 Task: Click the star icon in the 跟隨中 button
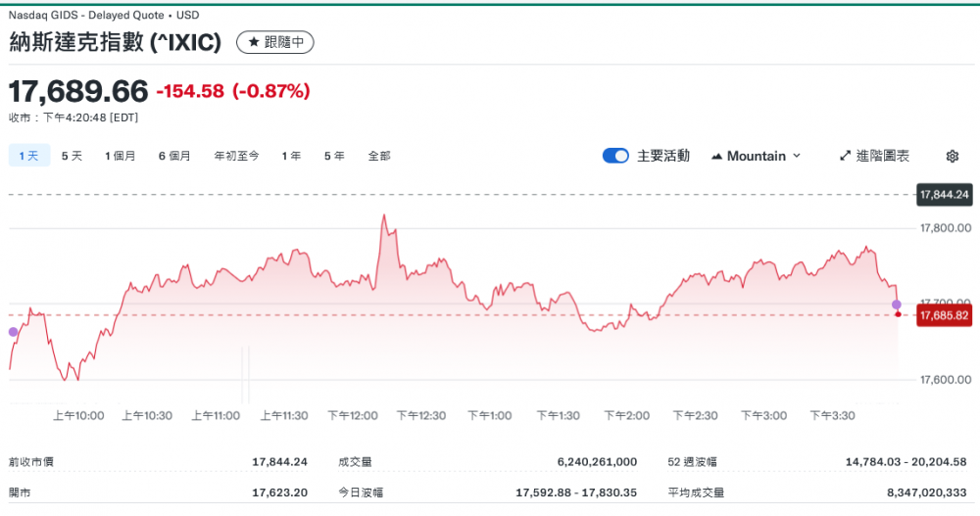click(x=253, y=43)
